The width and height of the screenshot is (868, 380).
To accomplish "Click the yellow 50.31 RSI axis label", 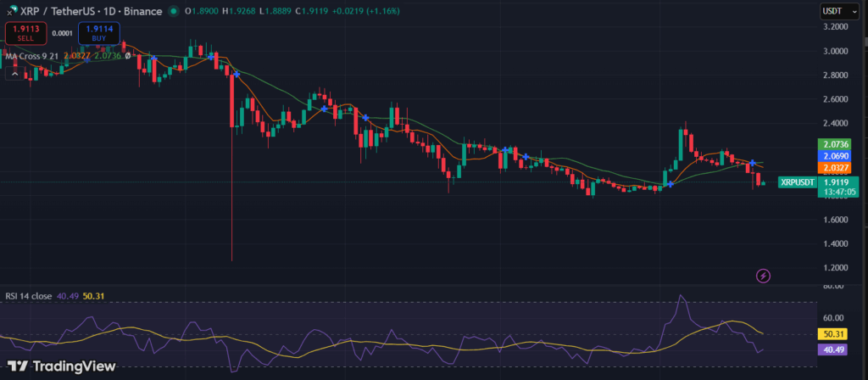I will [832, 334].
